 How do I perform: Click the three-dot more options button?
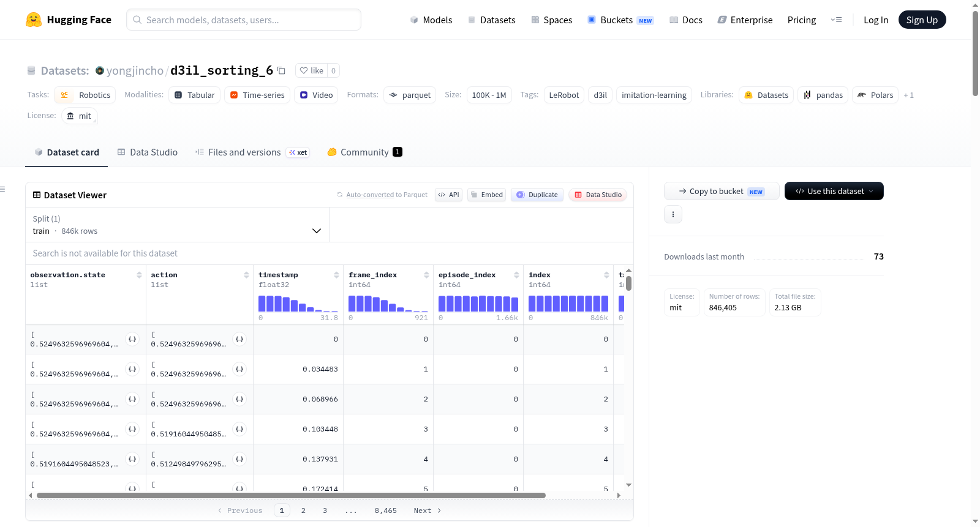click(673, 214)
